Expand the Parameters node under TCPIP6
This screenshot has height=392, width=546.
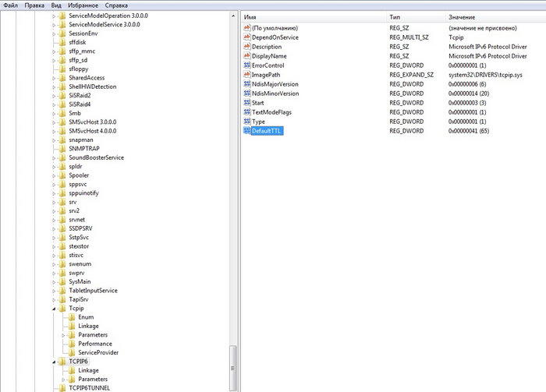click(x=63, y=380)
